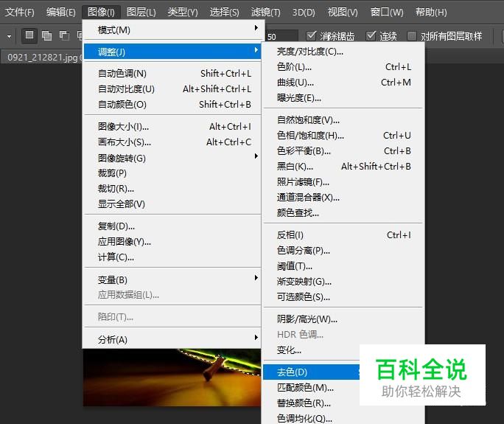504x424 pixels.
Task: Open the 色调分离(P)... adjustment
Action: pos(343,250)
